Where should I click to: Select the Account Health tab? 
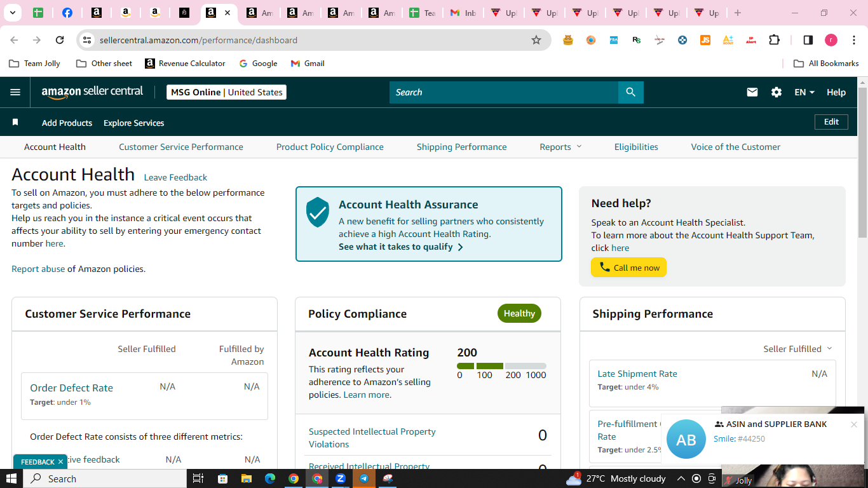click(x=55, y=147)
